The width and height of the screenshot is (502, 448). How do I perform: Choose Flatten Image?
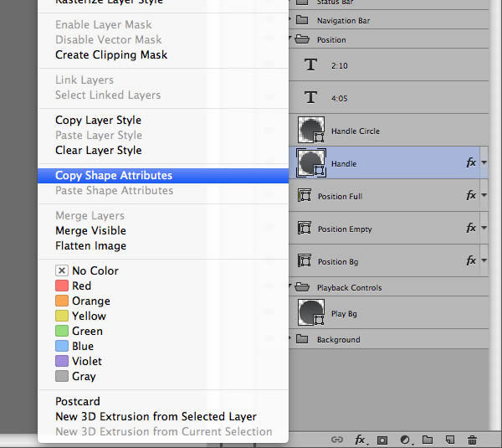(90, 245)
